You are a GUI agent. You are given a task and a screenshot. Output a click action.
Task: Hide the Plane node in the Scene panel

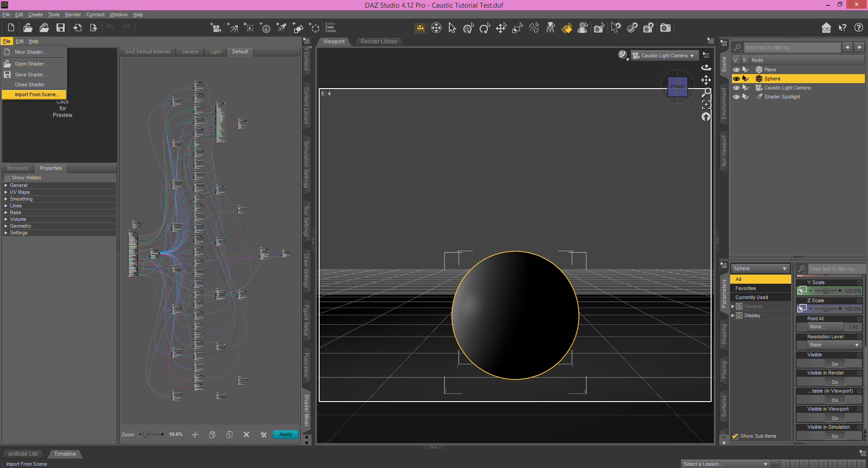[737, 70]
